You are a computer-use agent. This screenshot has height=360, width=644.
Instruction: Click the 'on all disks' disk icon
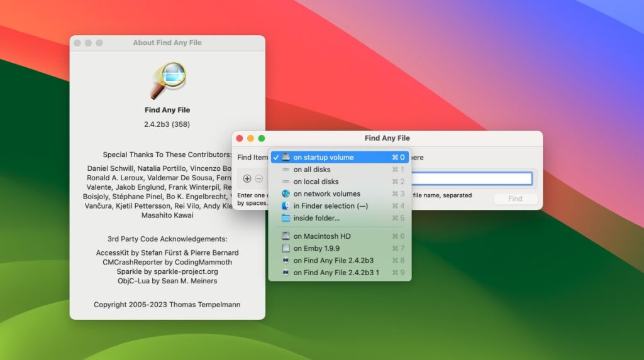[286, 170]
